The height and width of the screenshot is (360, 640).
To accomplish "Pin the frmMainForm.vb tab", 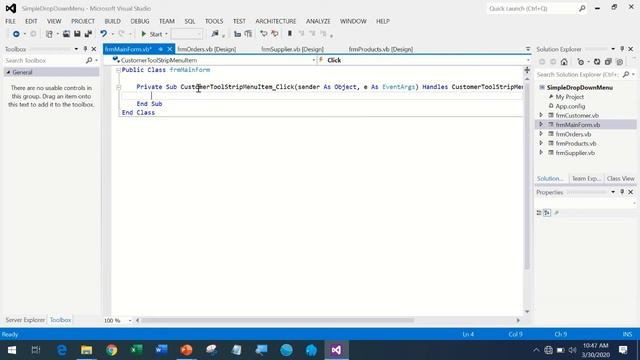I will pos(161,49).
